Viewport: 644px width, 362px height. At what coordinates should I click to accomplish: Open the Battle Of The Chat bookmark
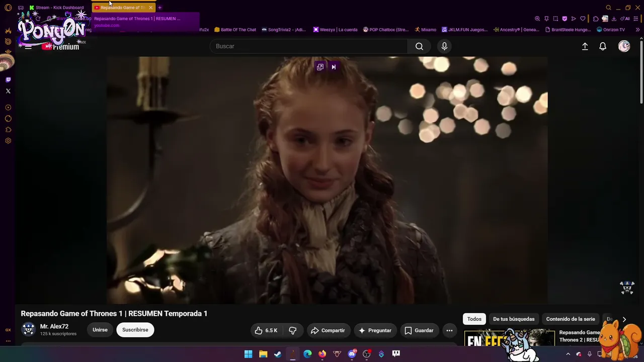tap(235, 30)
